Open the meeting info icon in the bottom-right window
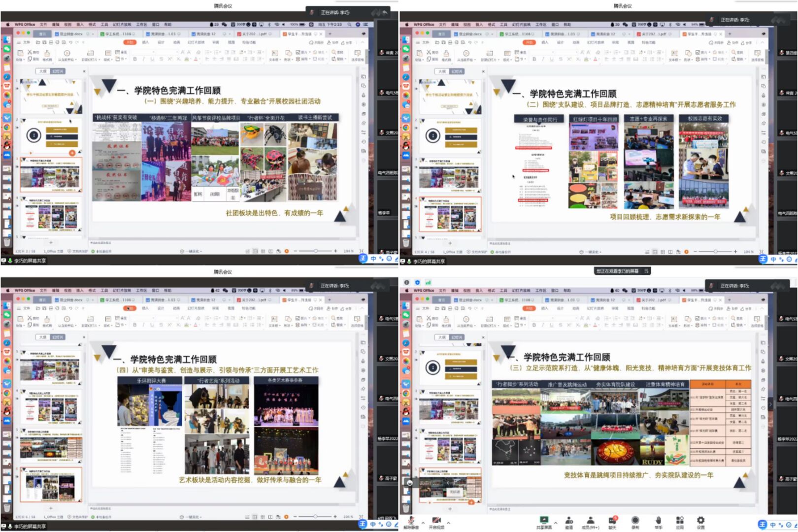The height and width of the screenshot is (532, 798). coord(406,282)
